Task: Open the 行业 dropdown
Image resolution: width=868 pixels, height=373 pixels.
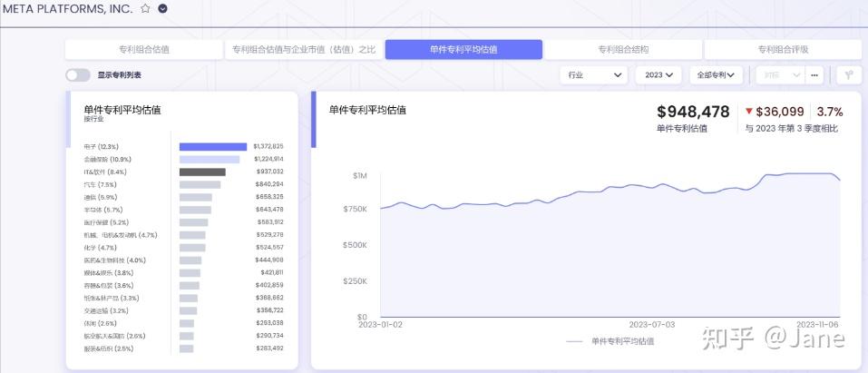Action: 594,74
